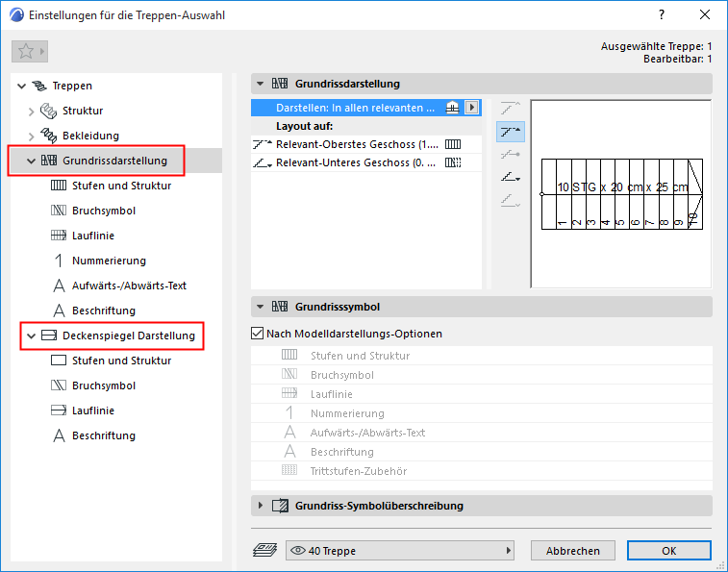Open Stufen und Struktur under Grundrissdarstellung
728x572 pixels.
[121, 186]
